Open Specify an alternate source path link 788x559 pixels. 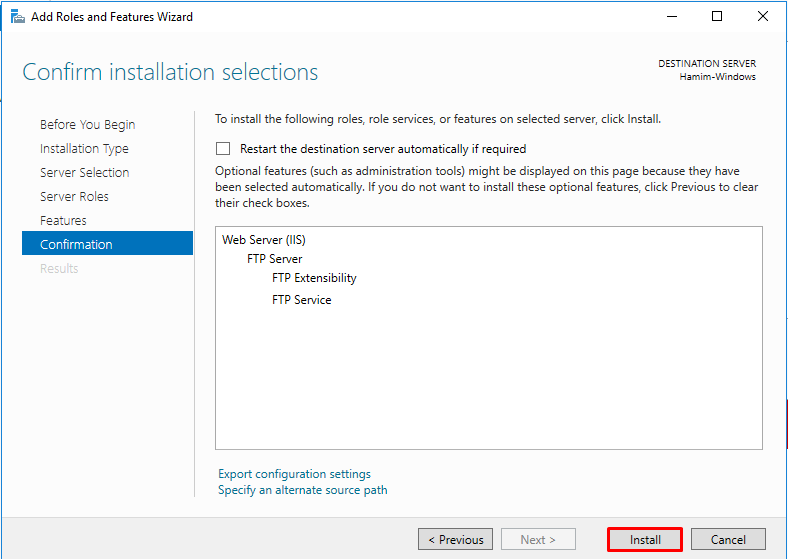(302, 490)
